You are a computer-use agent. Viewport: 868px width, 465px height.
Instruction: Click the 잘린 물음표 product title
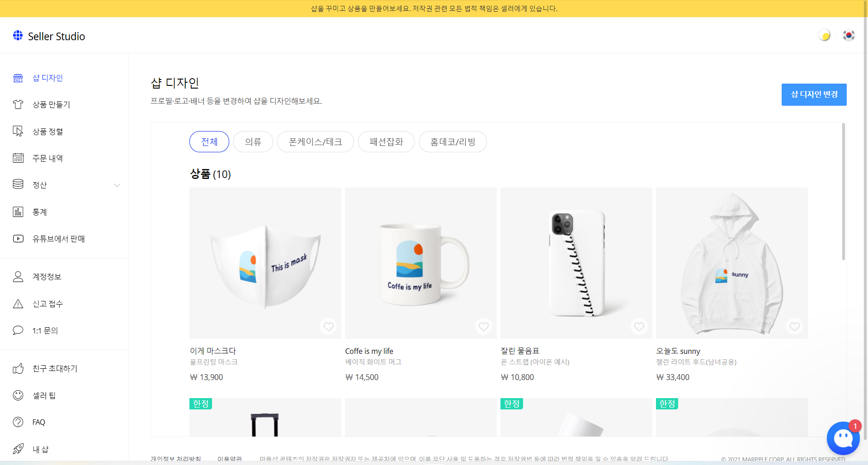click(520, 351)
